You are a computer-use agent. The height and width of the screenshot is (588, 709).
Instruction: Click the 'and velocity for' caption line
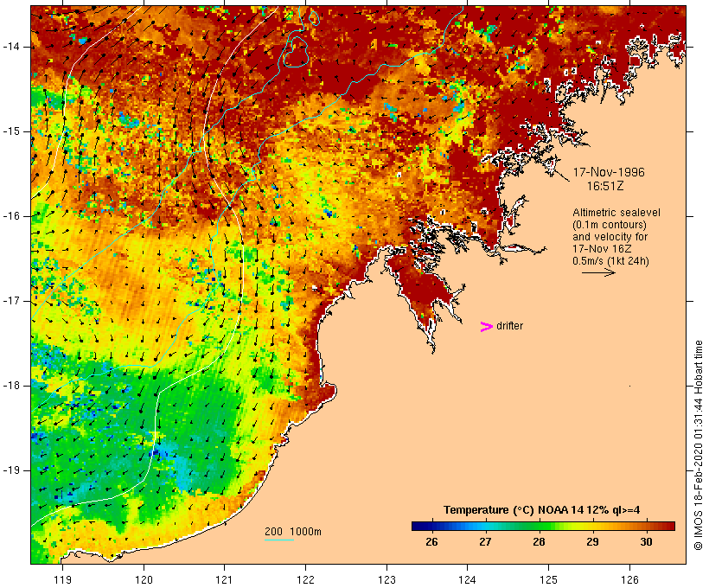tap(610, 237)
